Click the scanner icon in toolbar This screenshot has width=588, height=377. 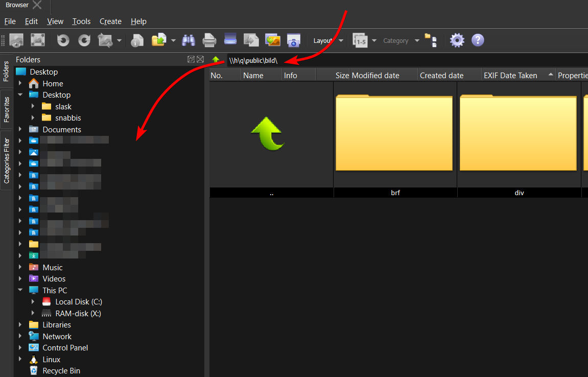pyautogui.click(x=230, y=39)
